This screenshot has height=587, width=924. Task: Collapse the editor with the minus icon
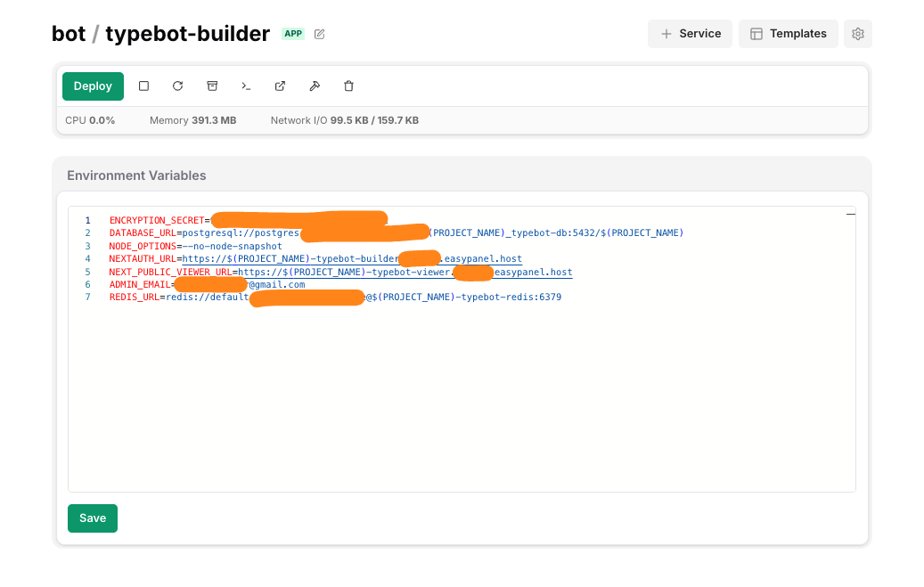[850, 215]
